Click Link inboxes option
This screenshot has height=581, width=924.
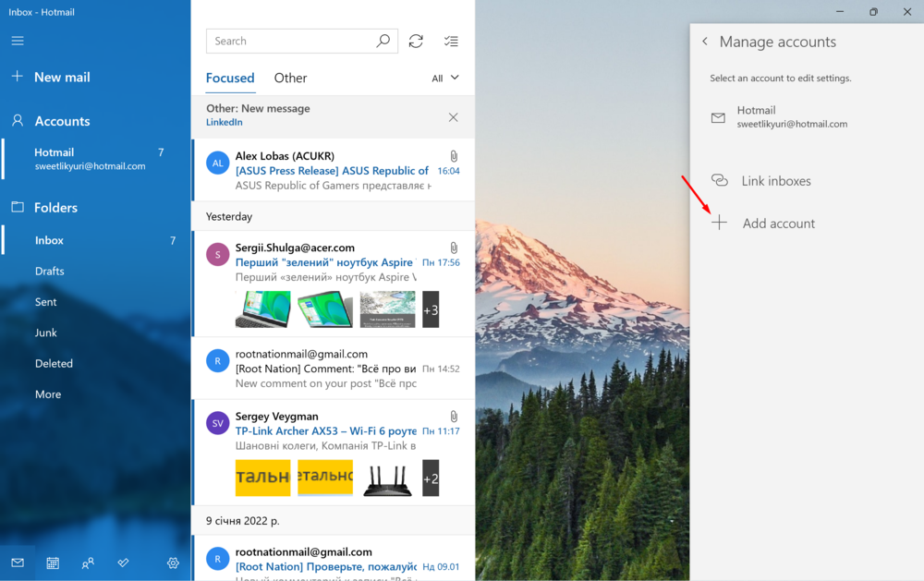(x=775, y=181)
